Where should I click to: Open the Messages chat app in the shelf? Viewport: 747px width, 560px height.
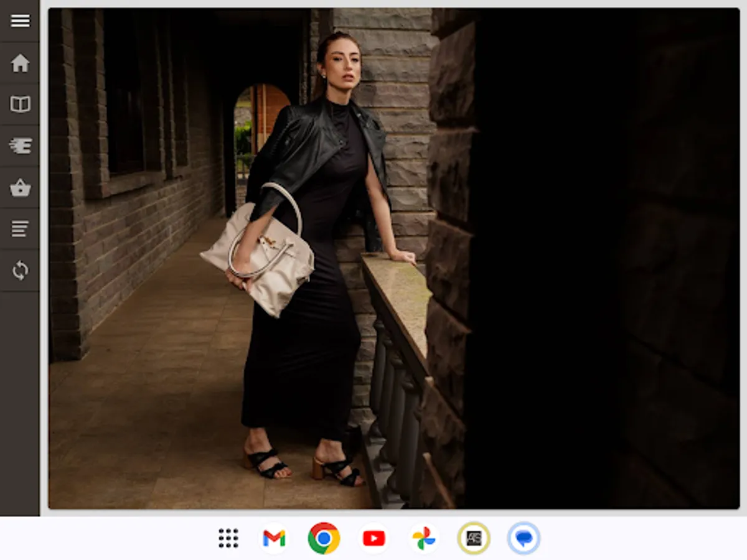click(524, 538)
